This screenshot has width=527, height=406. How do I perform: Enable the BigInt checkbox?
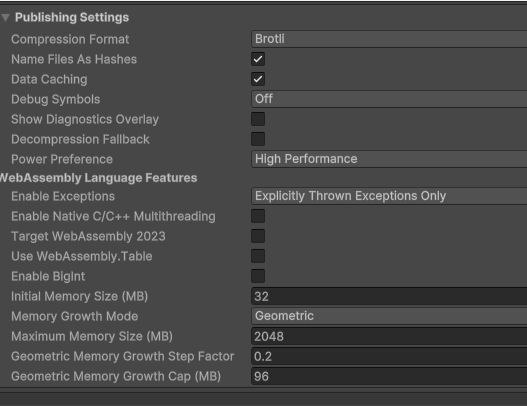pyautogui.click(x=258, y=276)
